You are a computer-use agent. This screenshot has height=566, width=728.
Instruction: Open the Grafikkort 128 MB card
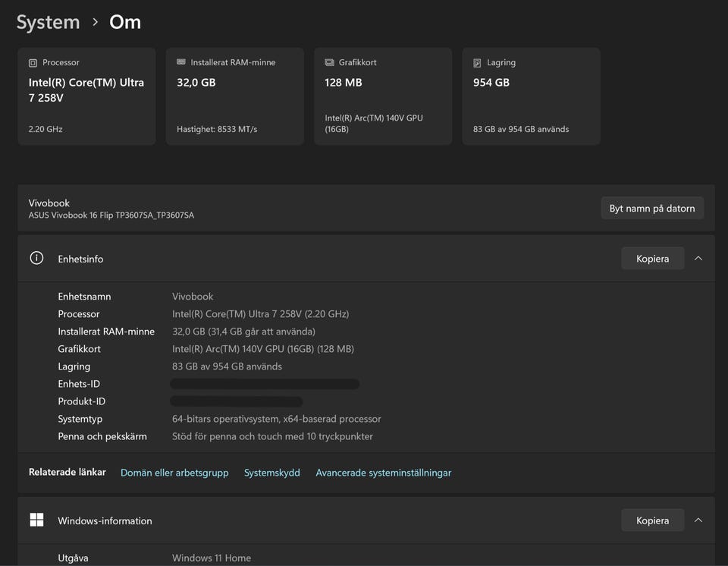pos(383,96)
